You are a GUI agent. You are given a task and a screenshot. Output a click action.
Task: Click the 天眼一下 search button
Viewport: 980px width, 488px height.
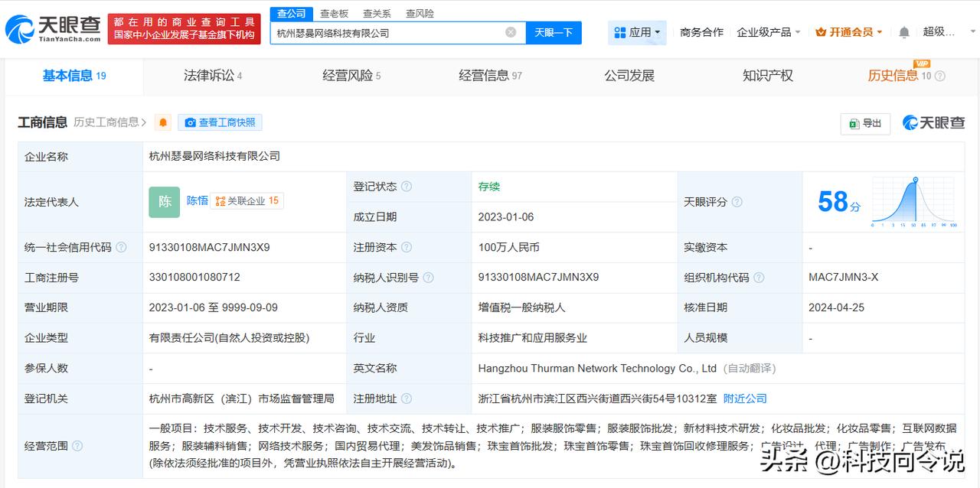coord(554,32)
